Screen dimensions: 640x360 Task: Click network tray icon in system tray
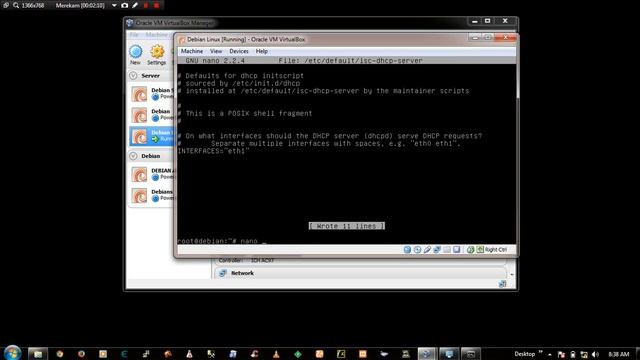tap(584, 354)
